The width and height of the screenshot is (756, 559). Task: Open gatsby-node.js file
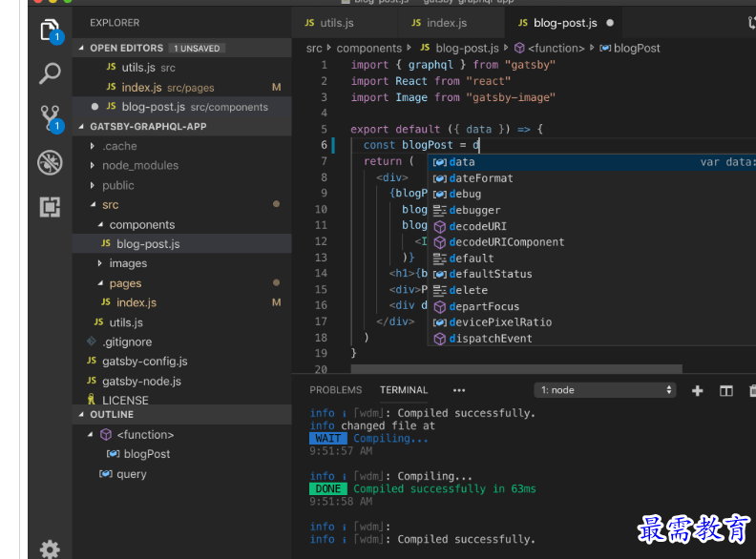pos(182,382)
